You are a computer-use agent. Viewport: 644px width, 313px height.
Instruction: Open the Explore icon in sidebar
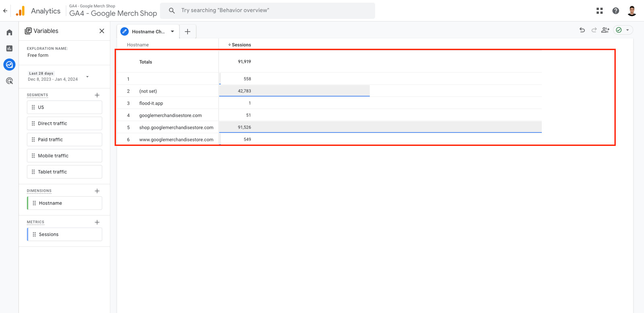tap(9, 64)
